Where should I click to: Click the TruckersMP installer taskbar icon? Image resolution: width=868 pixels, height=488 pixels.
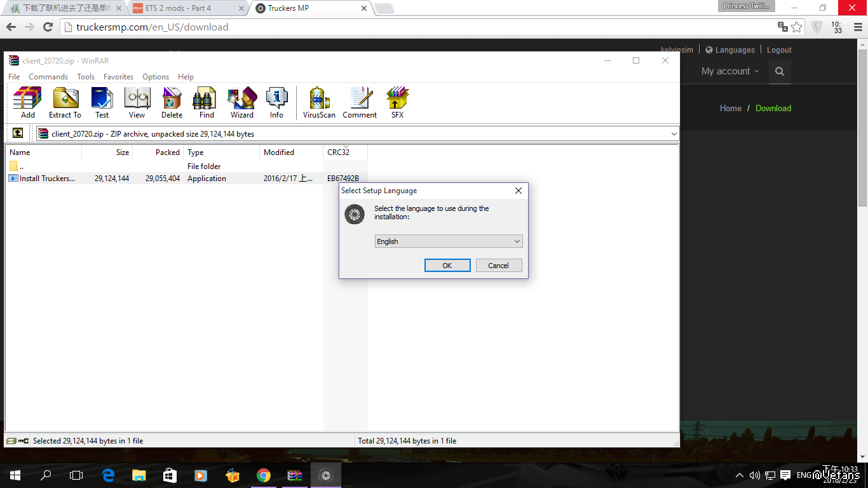tap(325, 475)
